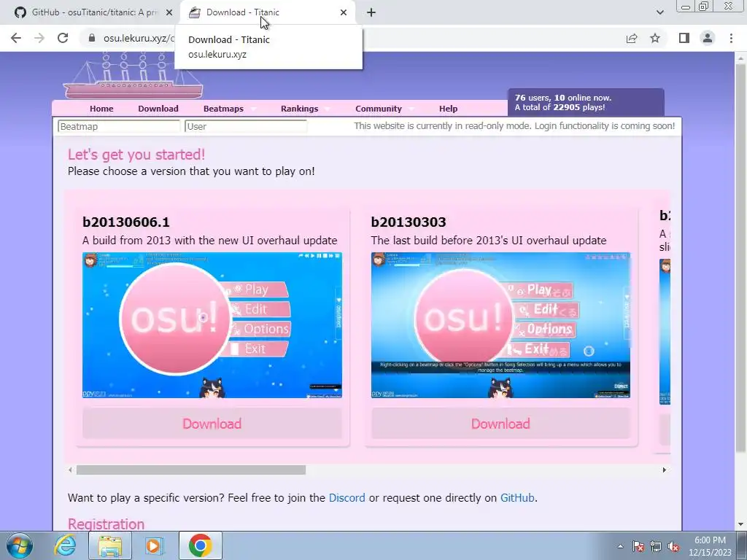The width and height of the screenshot is (747, 560).
Task: Open the Download menu item
Action: pos(158,109)
